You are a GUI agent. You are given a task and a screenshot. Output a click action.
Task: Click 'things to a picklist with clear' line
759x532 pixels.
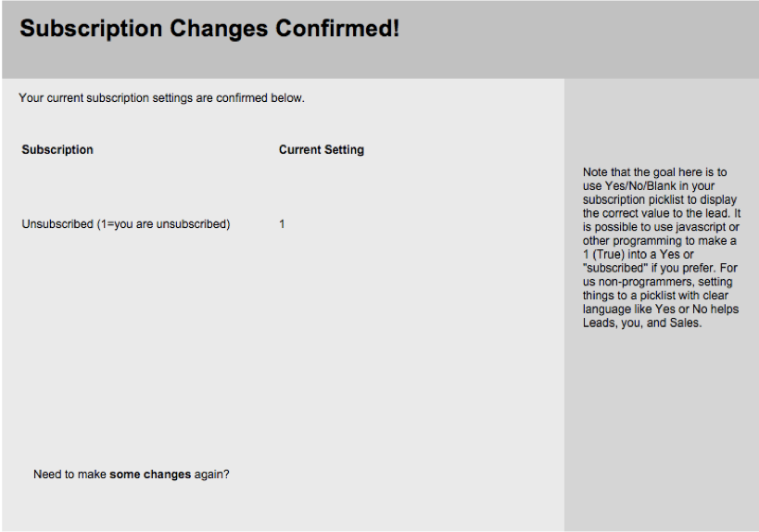tap(655, 296)
